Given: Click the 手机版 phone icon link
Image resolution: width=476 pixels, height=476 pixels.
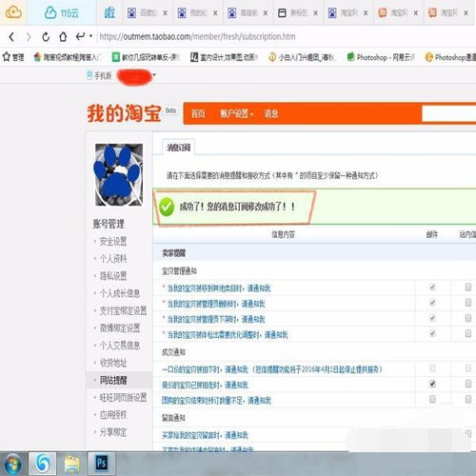Looking at the screenshot, I should 99,75.
